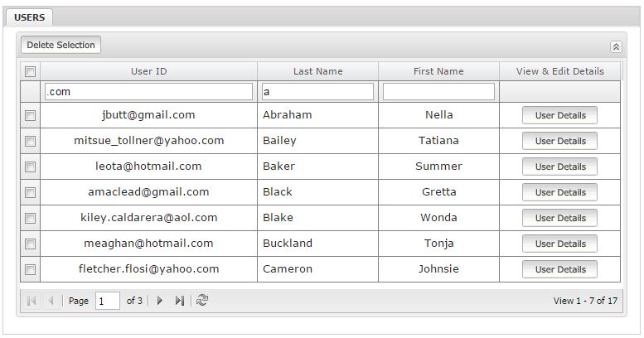Open User Details for Buckland
The width and height of the screenshot is (644, 338).
coord(559,244)
